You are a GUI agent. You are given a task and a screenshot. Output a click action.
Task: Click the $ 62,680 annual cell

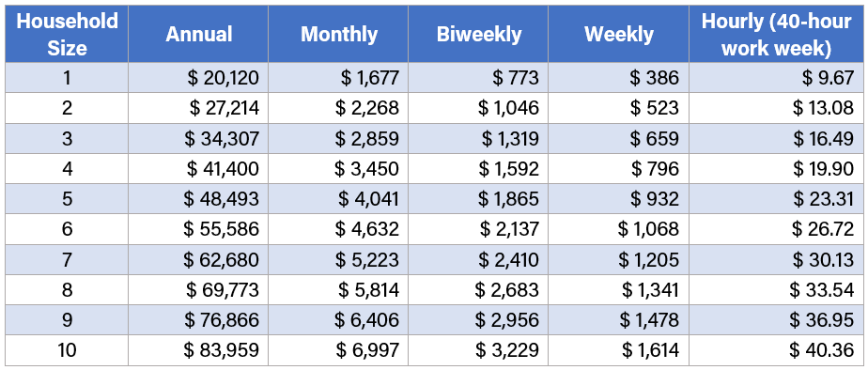click(198, 259)
